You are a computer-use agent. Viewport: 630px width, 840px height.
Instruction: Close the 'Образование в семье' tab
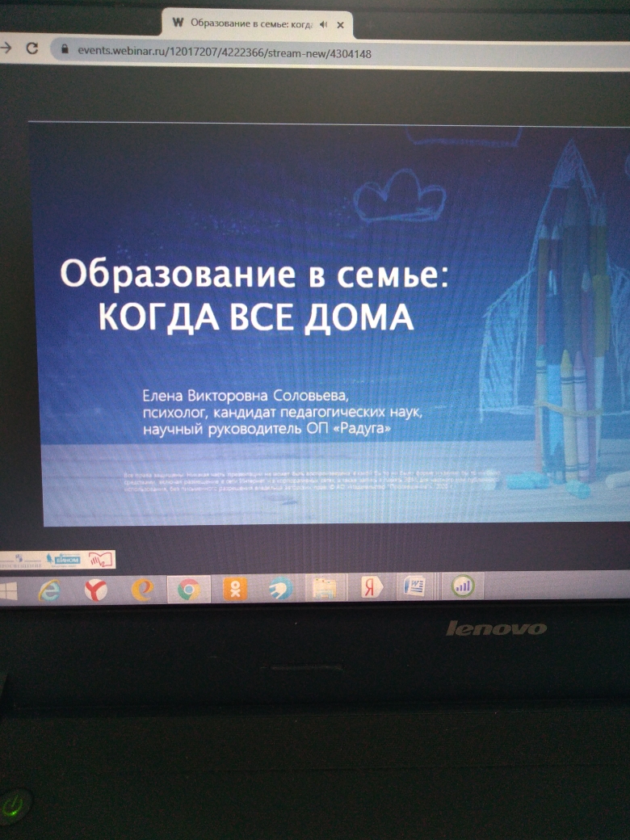pyautogui.click(x=341, y=24)
